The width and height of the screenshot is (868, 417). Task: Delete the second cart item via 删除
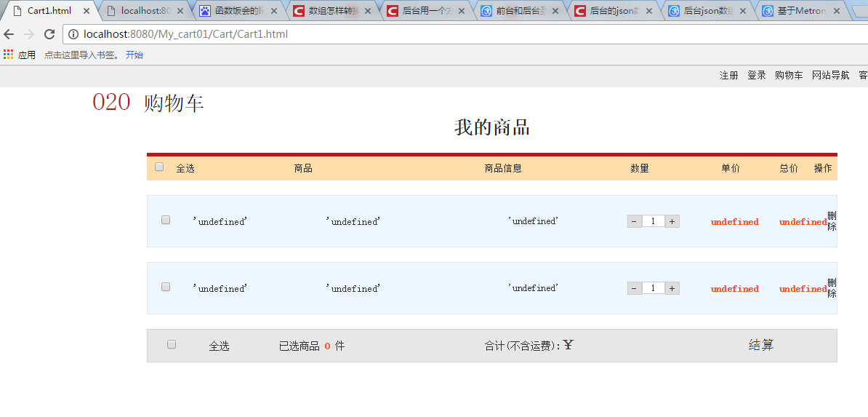click(x=832, y=288)
